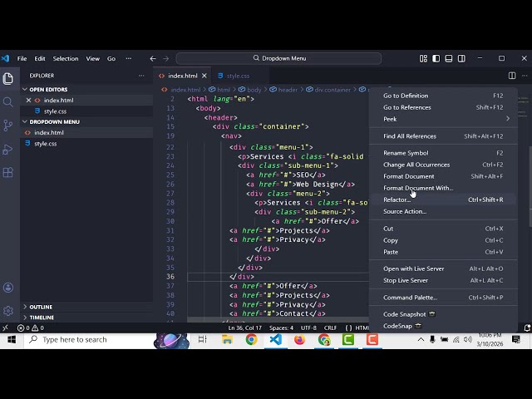The image size is (532, 399).
Task: Click the remote window status icon
Action: coord(5,328)
